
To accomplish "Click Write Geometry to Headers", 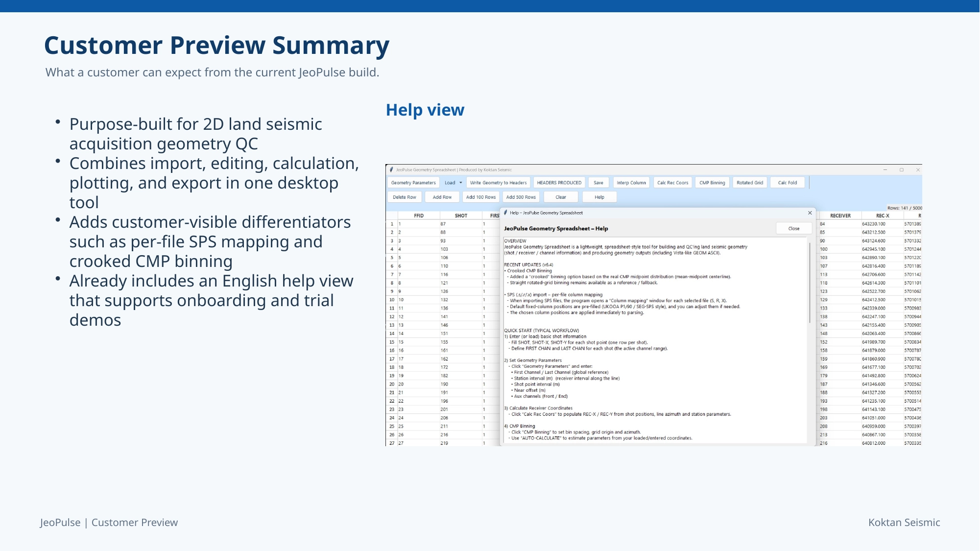I will [498, 183].
